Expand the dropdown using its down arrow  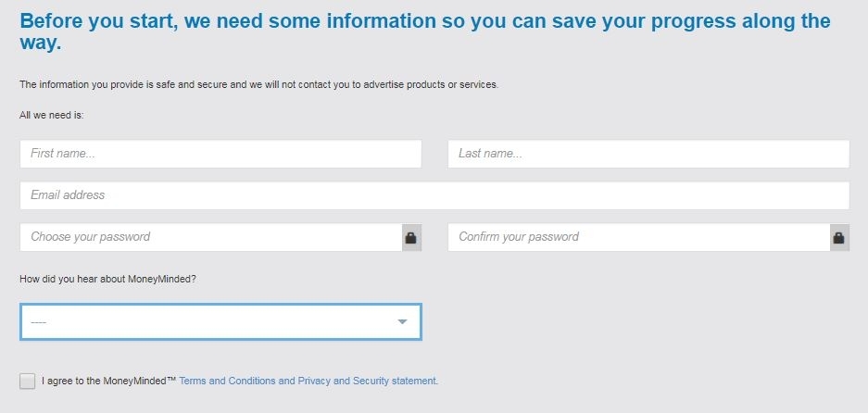point(402,321)
